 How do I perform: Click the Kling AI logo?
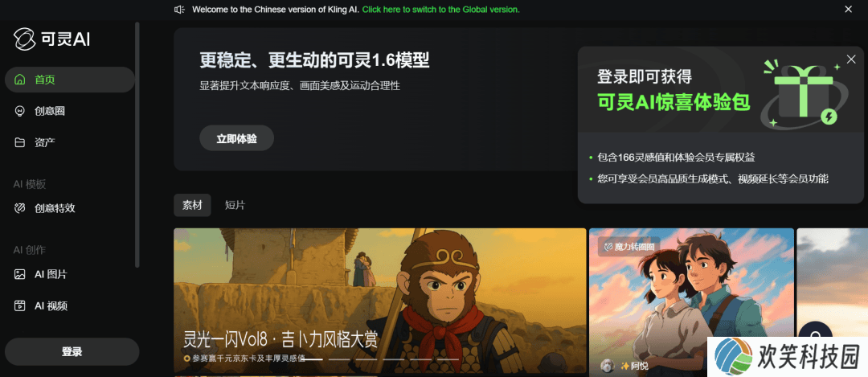pyautogui.click(x=51, y=39)
